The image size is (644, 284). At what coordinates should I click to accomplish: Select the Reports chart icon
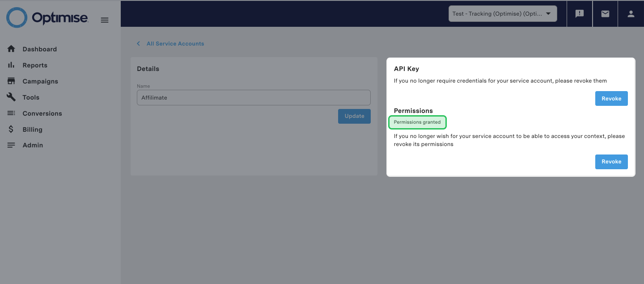11,65
